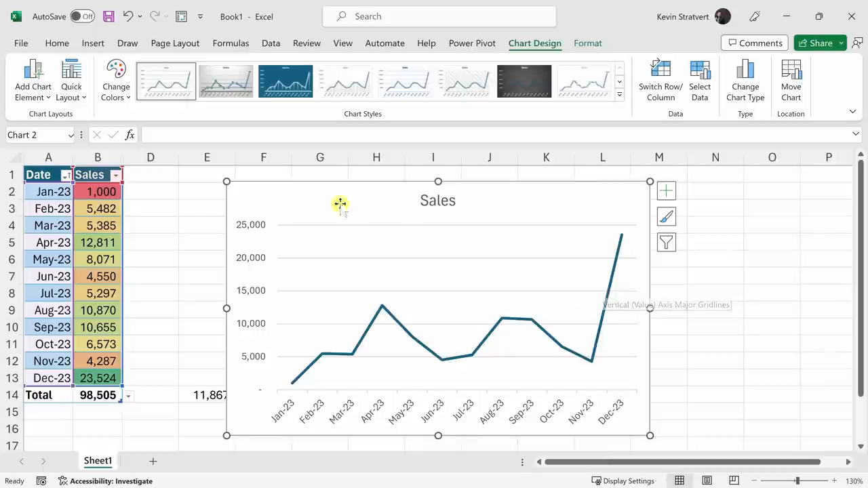Image resolution: width=868 pixels, height=488 pixels.
Task: Expand the Chart Styles gallery More arrow
Action: pos(619,95)
